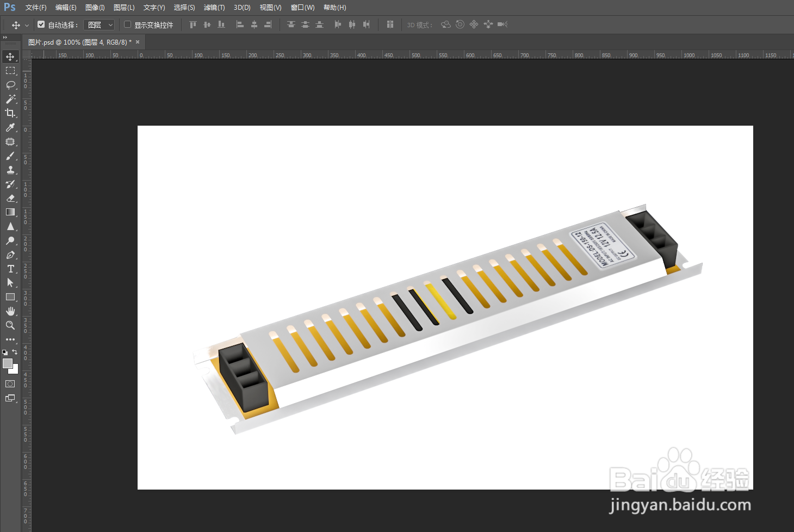This screenshot has height=532, width=794.
Task: Open the 图层 auto-select dropdown
Action: click(99, 25)
